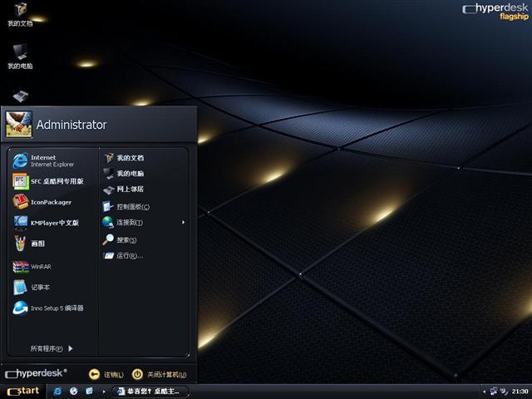
Task: Click the 21:30 system clock
Action: [x=520, y=392]
